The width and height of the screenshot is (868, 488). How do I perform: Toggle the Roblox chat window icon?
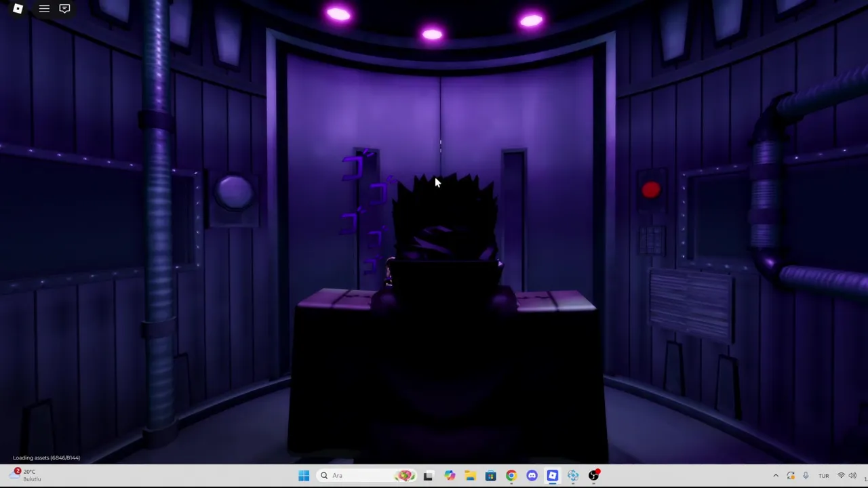64,9
